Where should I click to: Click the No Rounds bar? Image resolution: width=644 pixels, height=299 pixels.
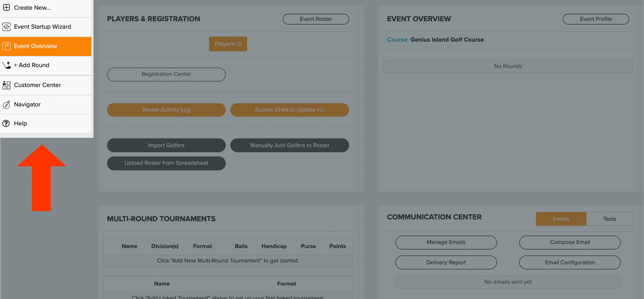(508, 66)
